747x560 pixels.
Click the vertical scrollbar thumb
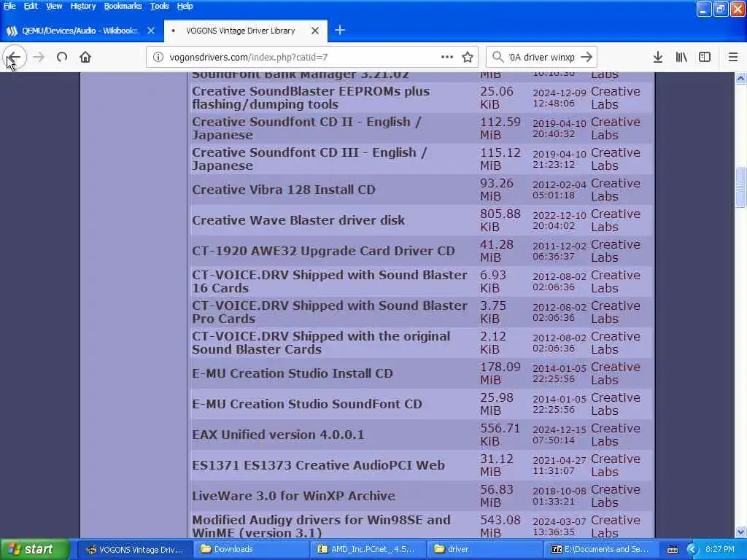[x=740, y=187]
